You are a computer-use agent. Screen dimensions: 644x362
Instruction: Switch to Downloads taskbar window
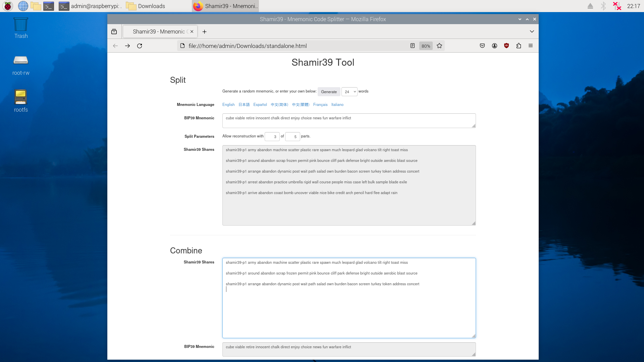click(x=146, y=6)
